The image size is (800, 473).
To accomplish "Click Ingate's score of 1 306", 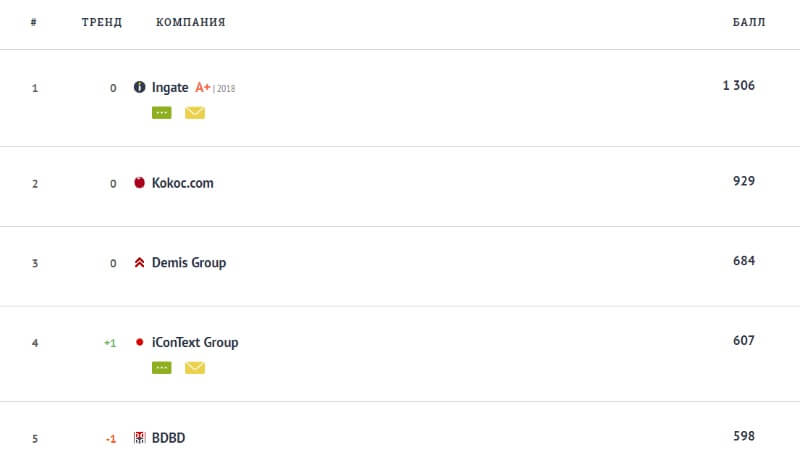I will point(739,86).
